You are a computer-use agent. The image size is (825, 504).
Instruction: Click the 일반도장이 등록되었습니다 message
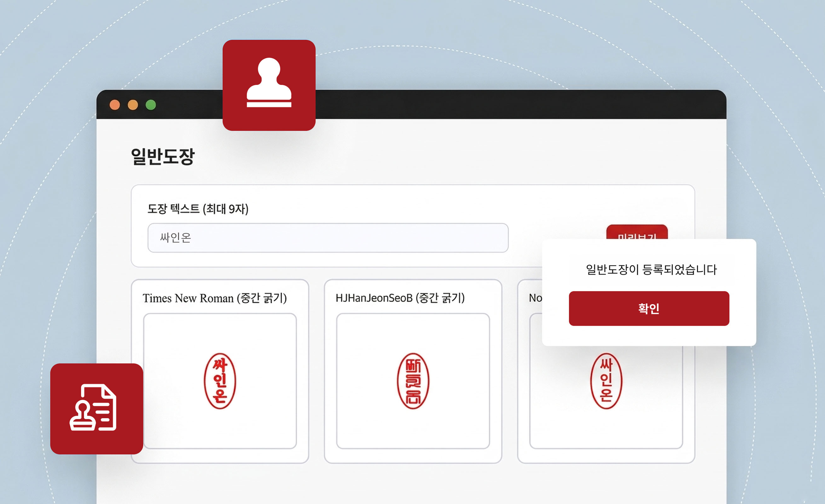pos(651,269)
